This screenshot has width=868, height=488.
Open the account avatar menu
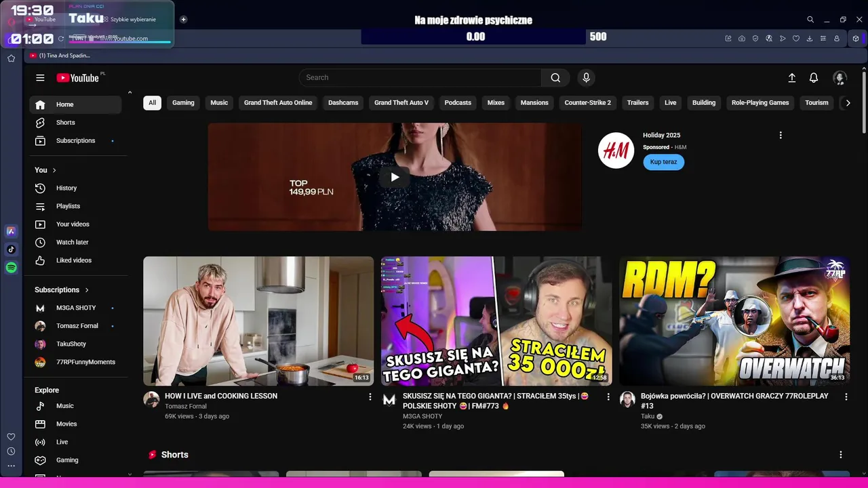pyautogui.click(x=840, y=78)
